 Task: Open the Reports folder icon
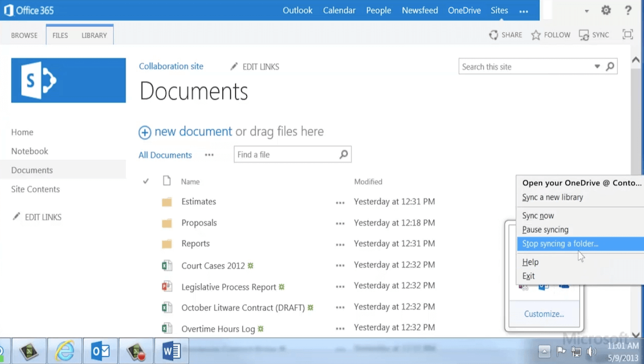167,244
